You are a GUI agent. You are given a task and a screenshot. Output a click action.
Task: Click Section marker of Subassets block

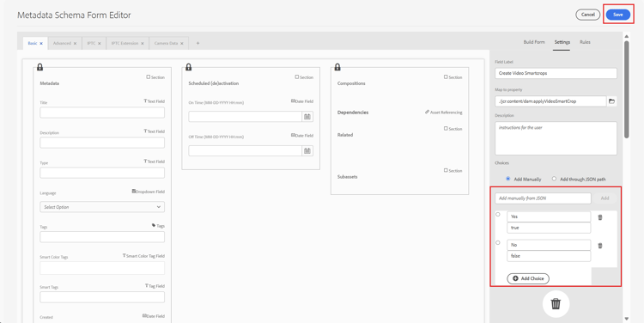pyautogui.click(x=453, y=171)
